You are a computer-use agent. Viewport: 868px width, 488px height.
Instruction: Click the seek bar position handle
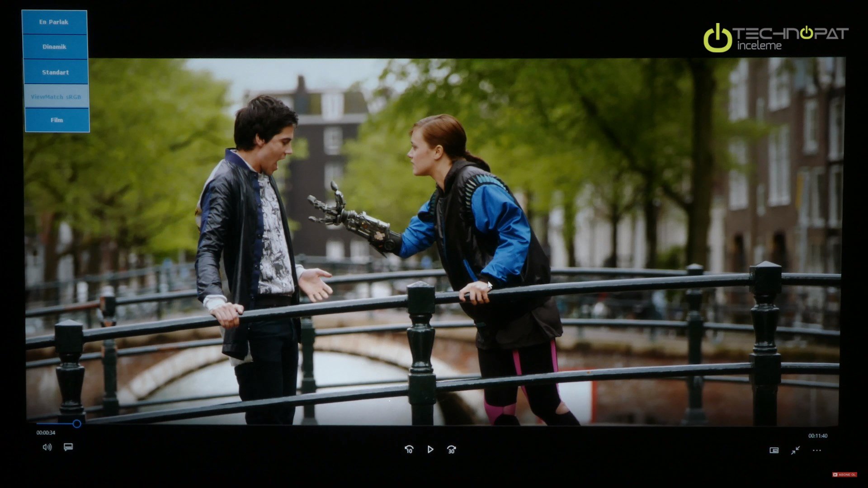coord(77,423)
